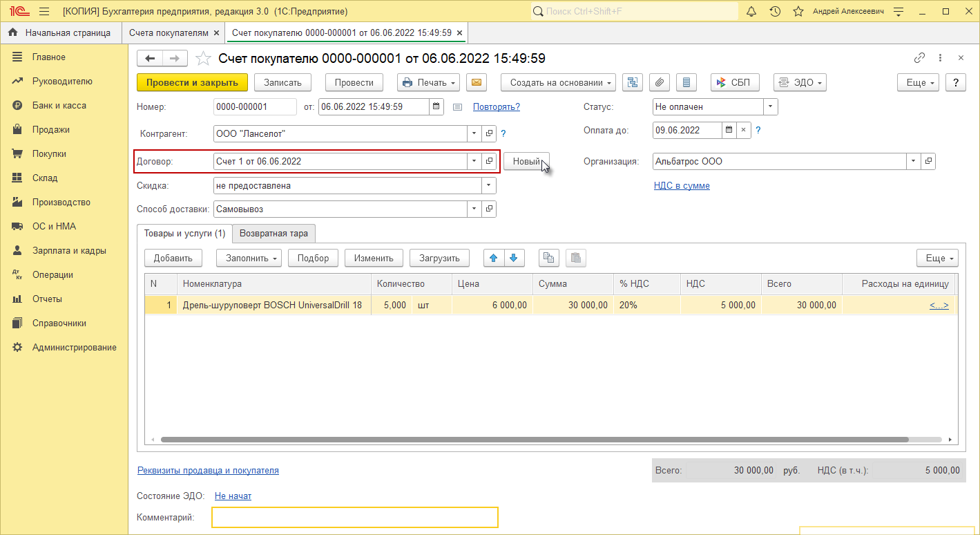Add invoice to favorites with star icon

(203, 58)
